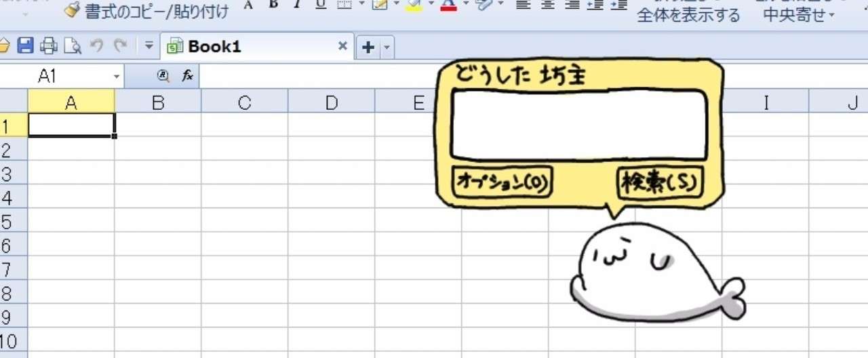868x358 pixels.
Task: Close the Book1 tab
Action: pyautogui.click(x=342, y=46)
